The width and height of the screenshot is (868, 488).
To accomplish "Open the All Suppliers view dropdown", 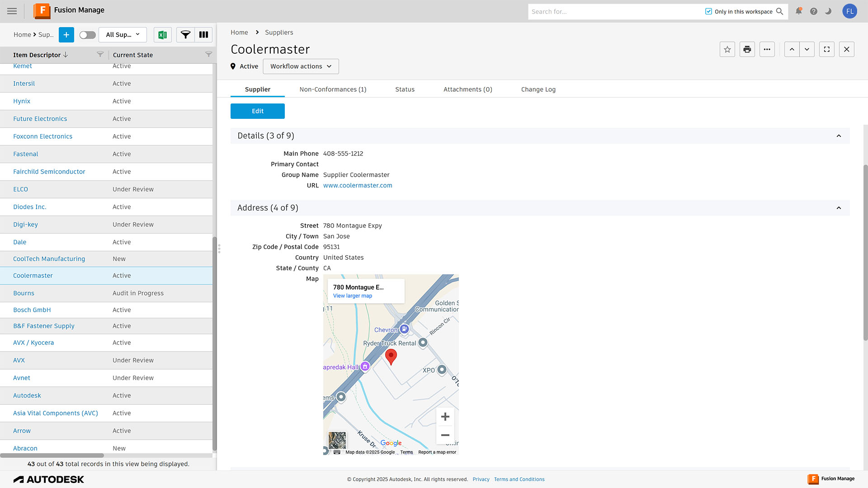I will tap(123, 35).
